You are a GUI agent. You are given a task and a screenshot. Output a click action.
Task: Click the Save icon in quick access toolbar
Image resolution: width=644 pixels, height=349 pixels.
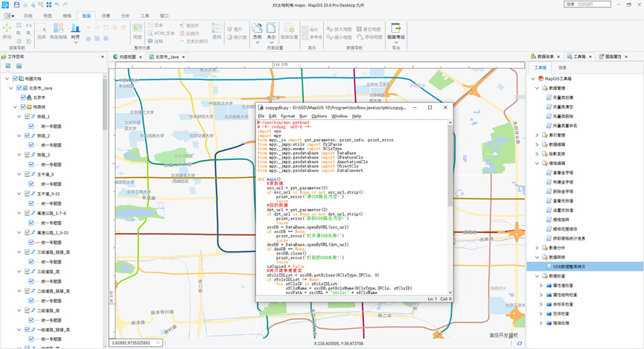(16, 4)
